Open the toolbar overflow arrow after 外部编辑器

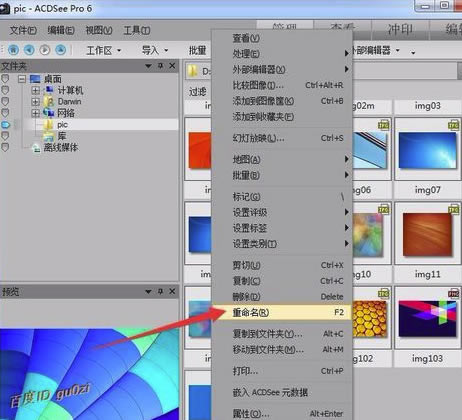(x=413, y=52)
